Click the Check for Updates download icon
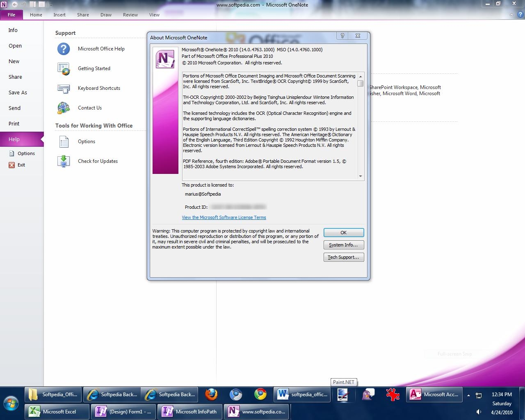 tap(64, 161)
